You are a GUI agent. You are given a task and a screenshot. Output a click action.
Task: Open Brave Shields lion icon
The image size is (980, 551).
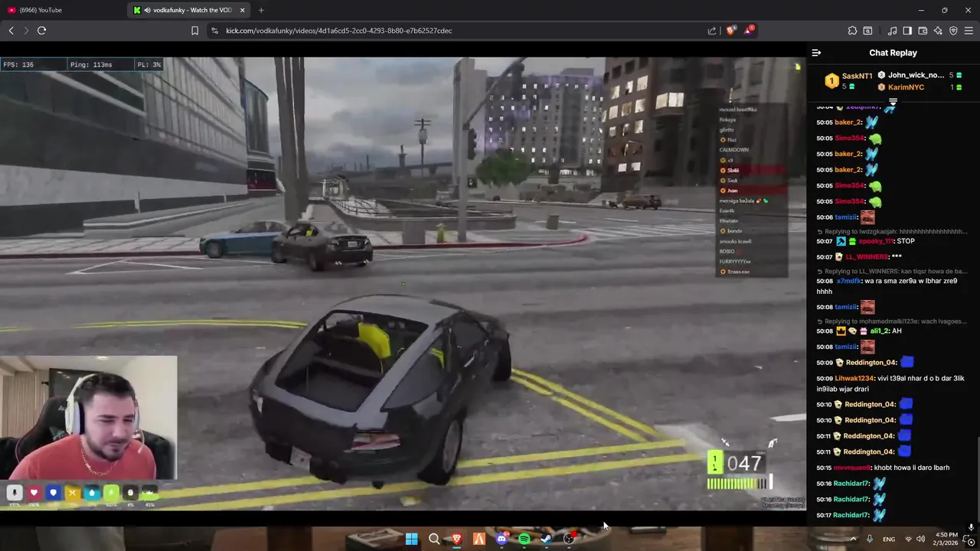click(731, 31)
